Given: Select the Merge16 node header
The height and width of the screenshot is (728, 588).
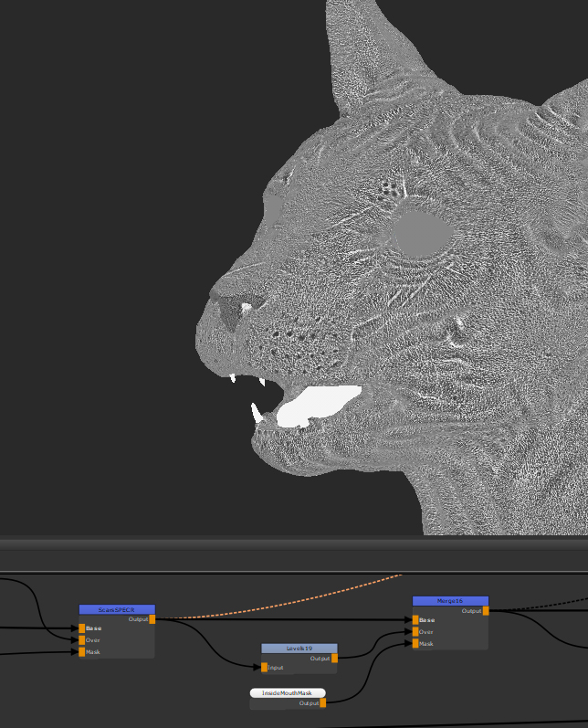Looking at the screenshot, I should coord(450,601).
